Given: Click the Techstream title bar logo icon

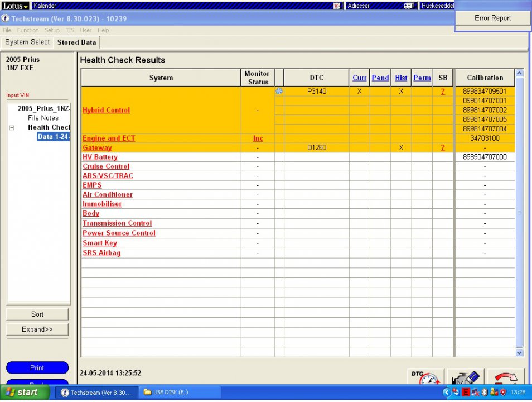Looking at the screenshot, I should (5, 18).
